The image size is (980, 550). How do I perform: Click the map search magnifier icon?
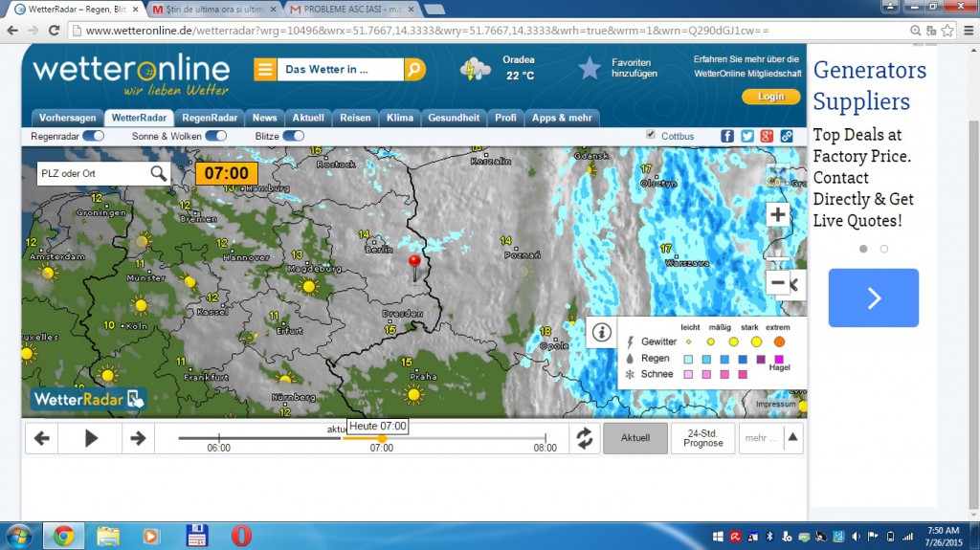159,173
